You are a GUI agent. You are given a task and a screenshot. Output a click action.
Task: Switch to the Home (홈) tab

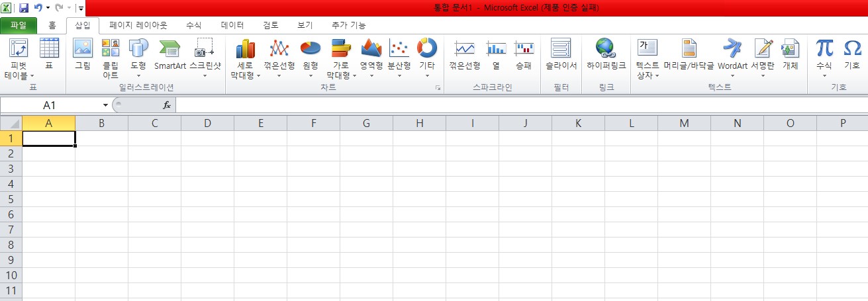tap(52, 25)
